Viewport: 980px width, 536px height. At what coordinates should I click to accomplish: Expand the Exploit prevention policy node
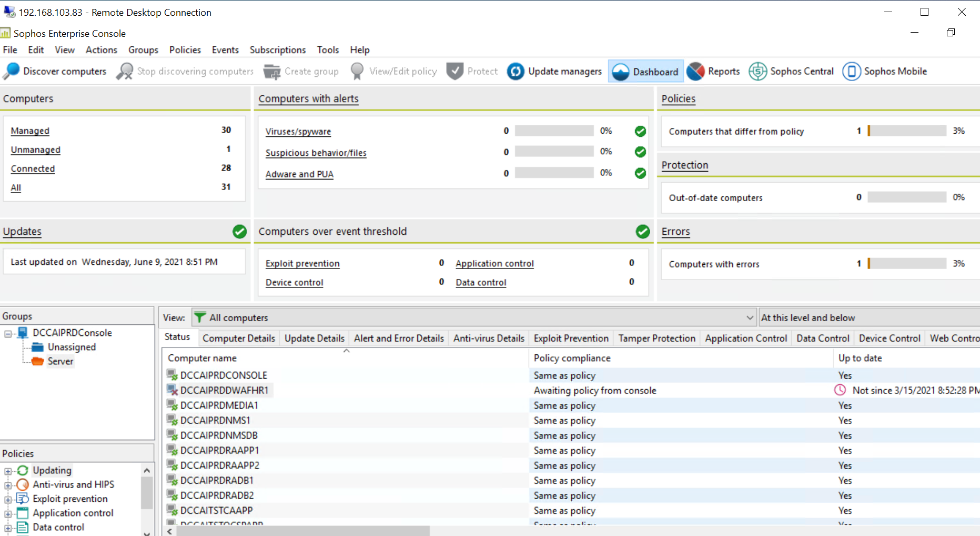[8, 500]
